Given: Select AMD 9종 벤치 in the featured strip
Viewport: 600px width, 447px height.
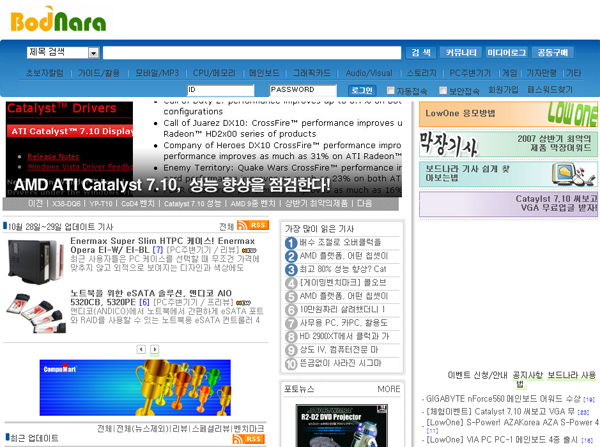Looking at the screenshot, I should 253,204.
